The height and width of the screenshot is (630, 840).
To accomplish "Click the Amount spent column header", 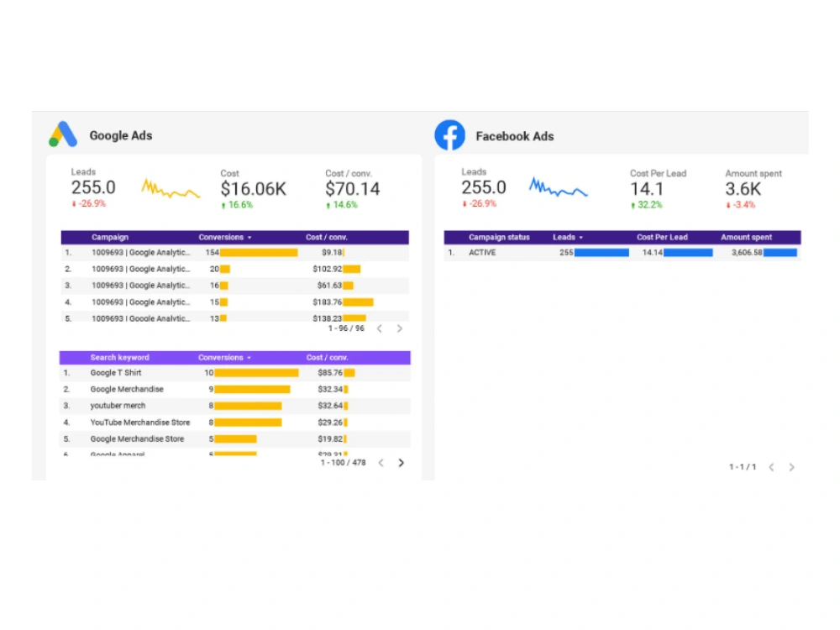I will click(x=746, y=238).
